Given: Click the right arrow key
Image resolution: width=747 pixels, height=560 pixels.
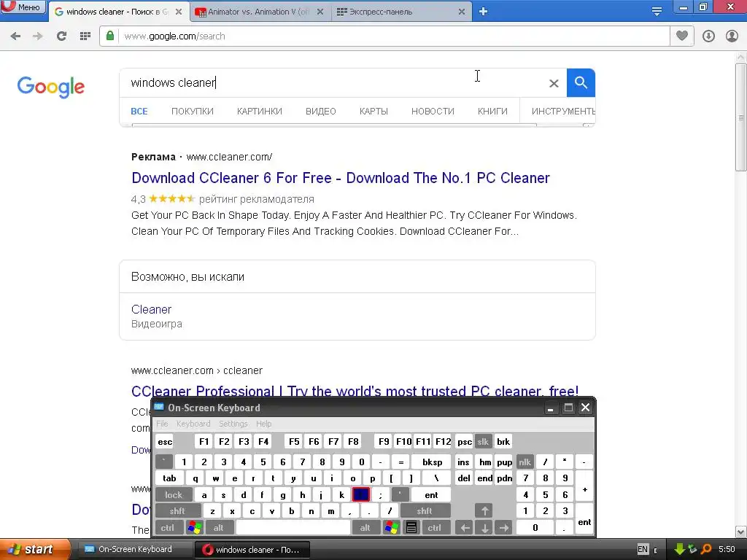Looking at the screenshot, I should coord(504,528).
